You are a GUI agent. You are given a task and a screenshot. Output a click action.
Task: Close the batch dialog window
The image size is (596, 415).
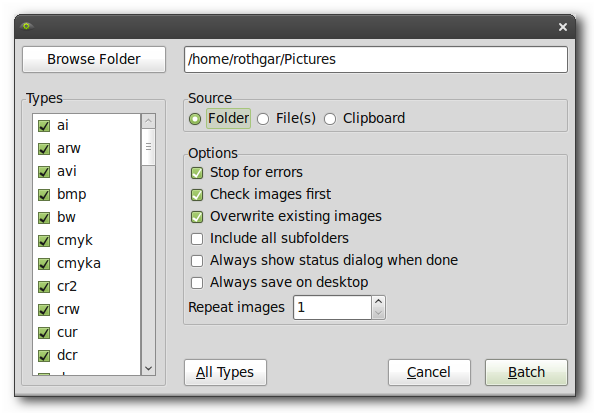[563, 27]
